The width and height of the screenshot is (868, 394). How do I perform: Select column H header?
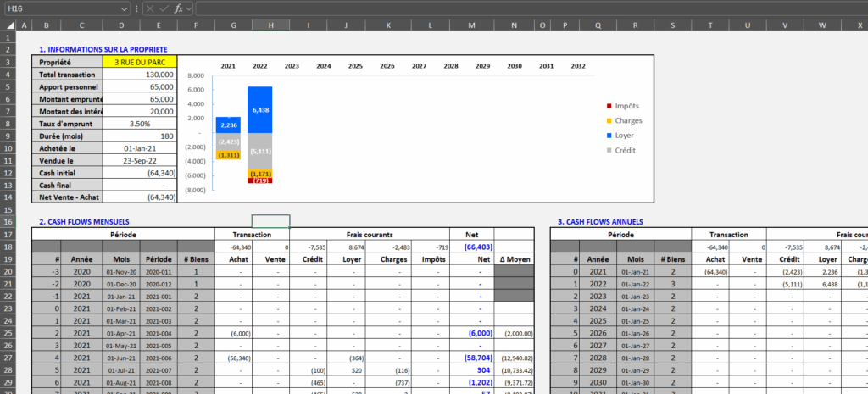click(270, 25)
